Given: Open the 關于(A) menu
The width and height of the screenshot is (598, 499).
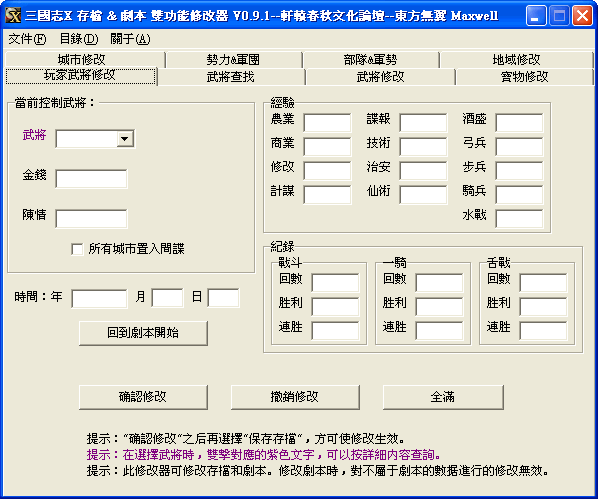Looking at the screenshot, I should [130, 39].
